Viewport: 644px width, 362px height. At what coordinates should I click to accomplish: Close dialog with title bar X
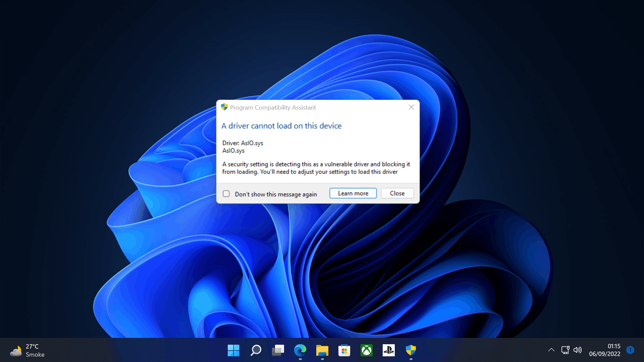[411, 107]
